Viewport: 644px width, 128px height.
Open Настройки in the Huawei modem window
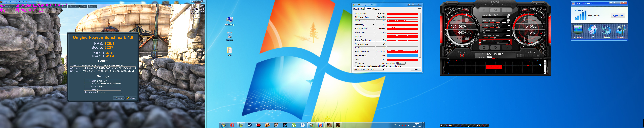click(621, 32)
